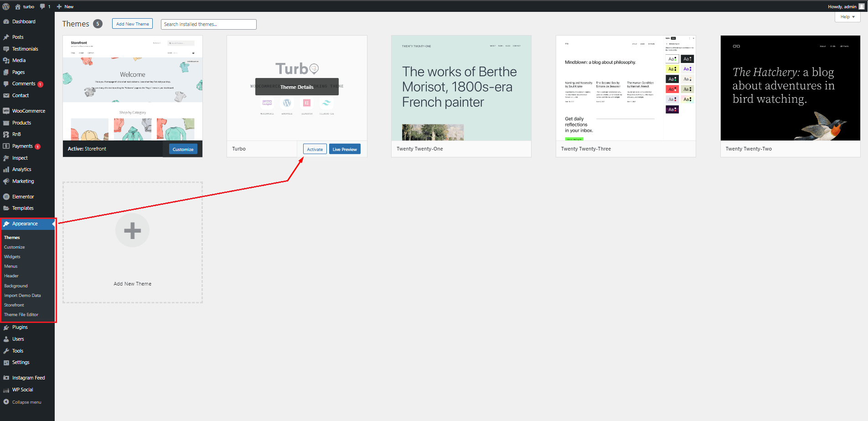The height and width of the screenshot is (421, 868).
Task: Open the Header submenu item
Action: tap(11, 276)
